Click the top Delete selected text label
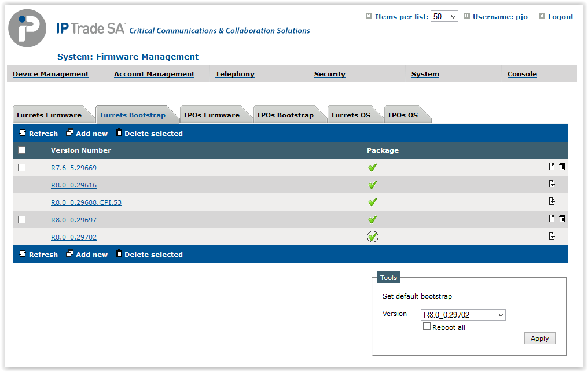 click(153, 134)
